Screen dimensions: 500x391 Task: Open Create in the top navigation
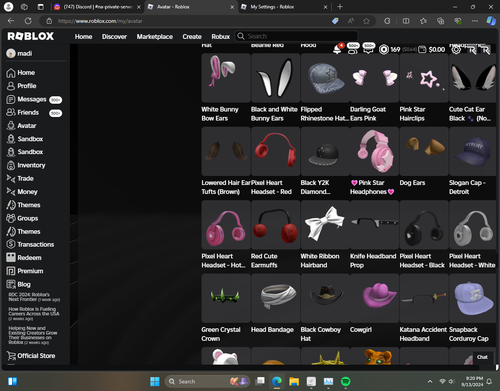click(192, 37)
